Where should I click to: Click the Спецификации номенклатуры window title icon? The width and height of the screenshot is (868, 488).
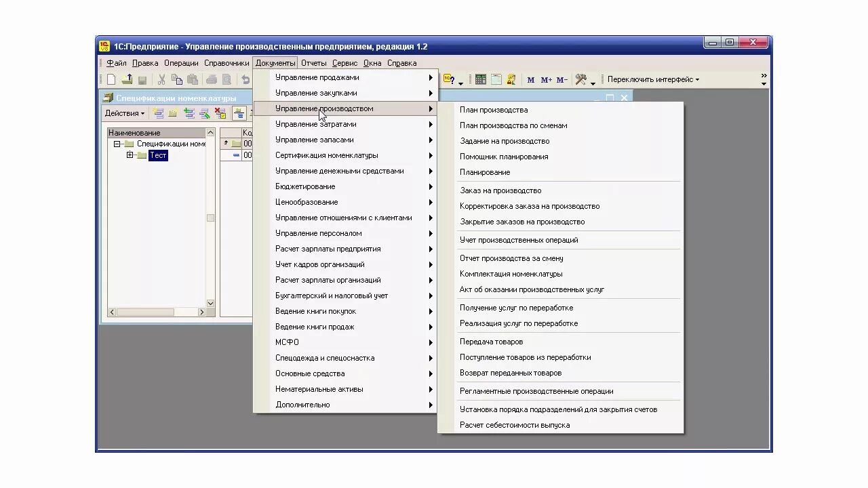pyautogui.click(x=108, y=98)
